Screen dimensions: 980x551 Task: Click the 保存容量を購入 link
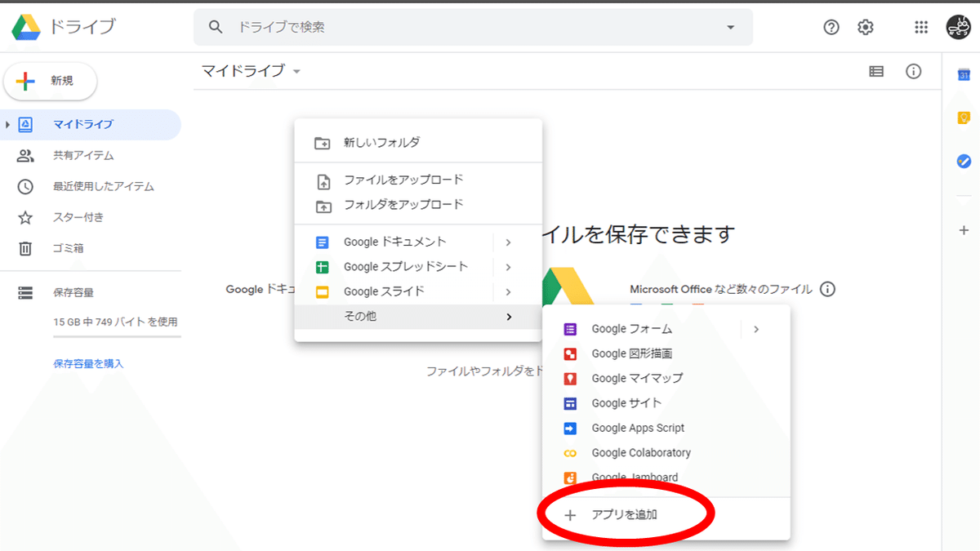(88, 363)
